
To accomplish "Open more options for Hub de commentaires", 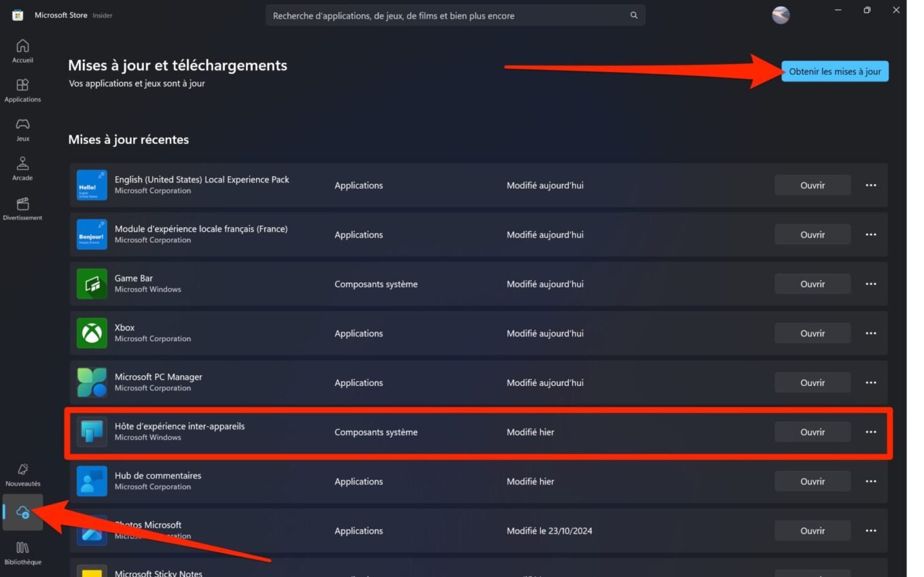I will tap(871, 481).
